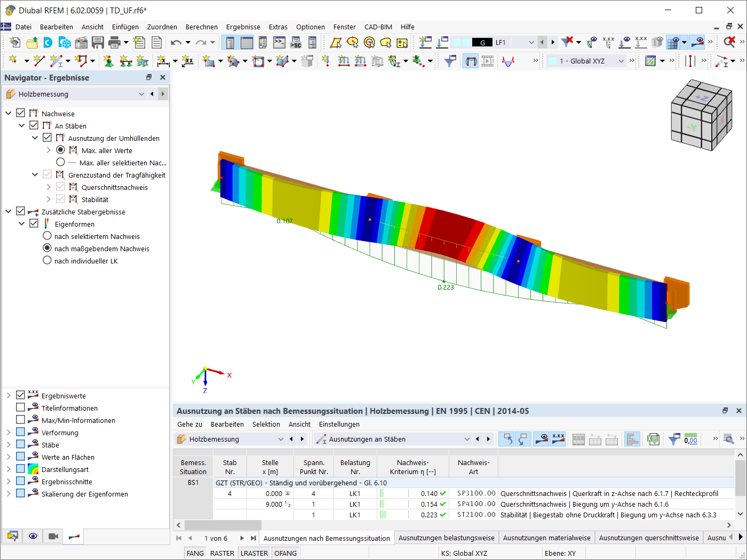Open the Berechnen menu

tap(202, 27)
